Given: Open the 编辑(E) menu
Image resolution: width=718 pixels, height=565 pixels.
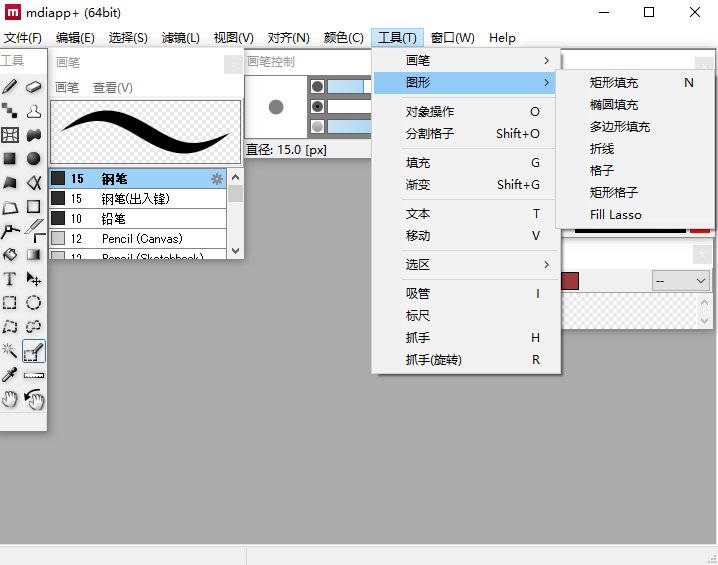Looking at the screenshot, I should pyautogui.click(x=75, y=38).
